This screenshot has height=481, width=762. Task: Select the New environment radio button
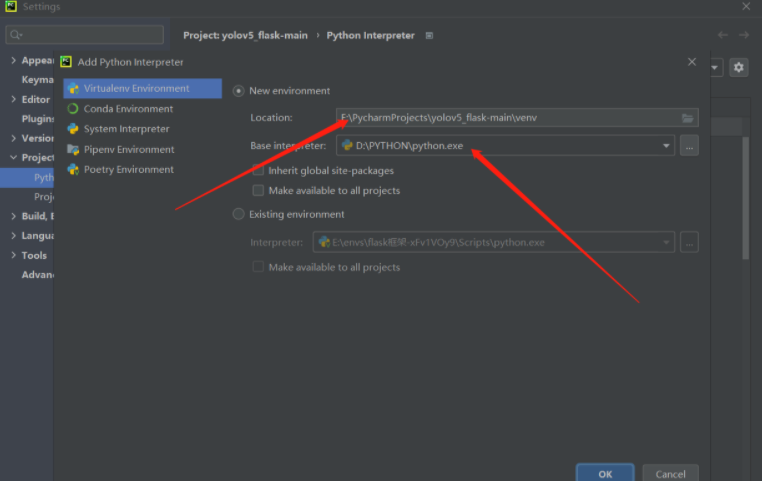coord(238,91)
